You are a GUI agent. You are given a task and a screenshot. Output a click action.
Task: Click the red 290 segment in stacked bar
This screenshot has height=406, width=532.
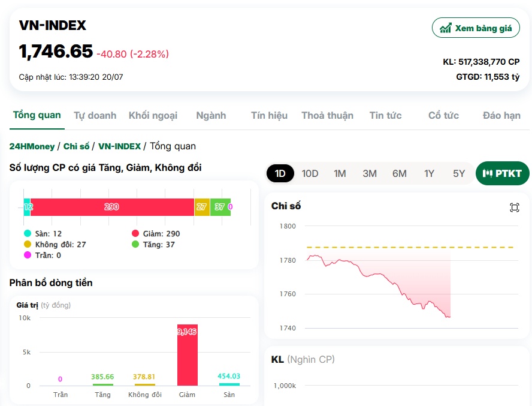pos(112,207)
